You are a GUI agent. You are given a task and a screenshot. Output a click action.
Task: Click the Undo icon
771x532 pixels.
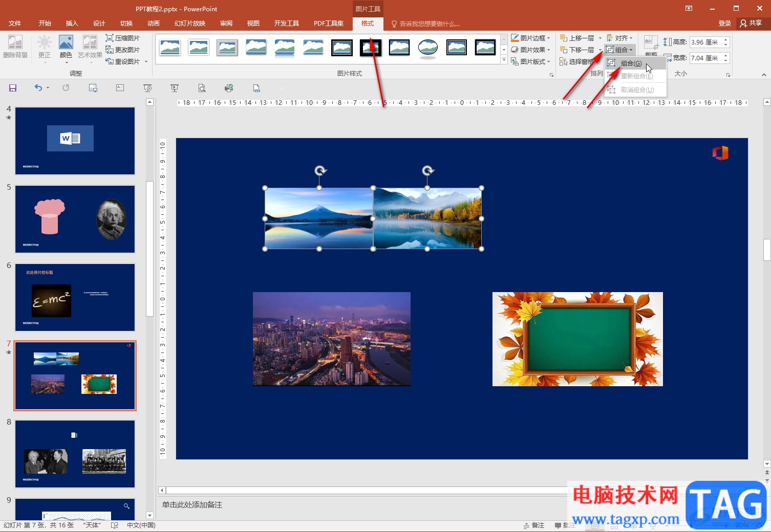pyautogui.click(x=38, y=88)
